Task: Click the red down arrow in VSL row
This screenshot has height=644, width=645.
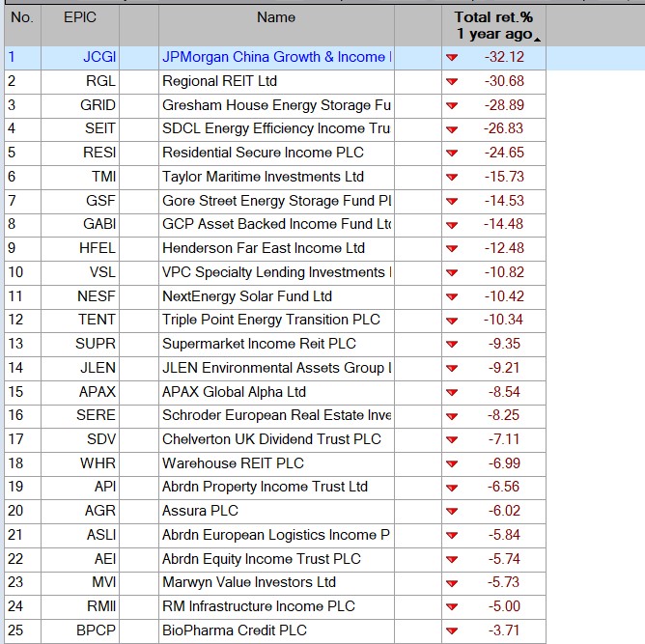Action: point(452,272)
